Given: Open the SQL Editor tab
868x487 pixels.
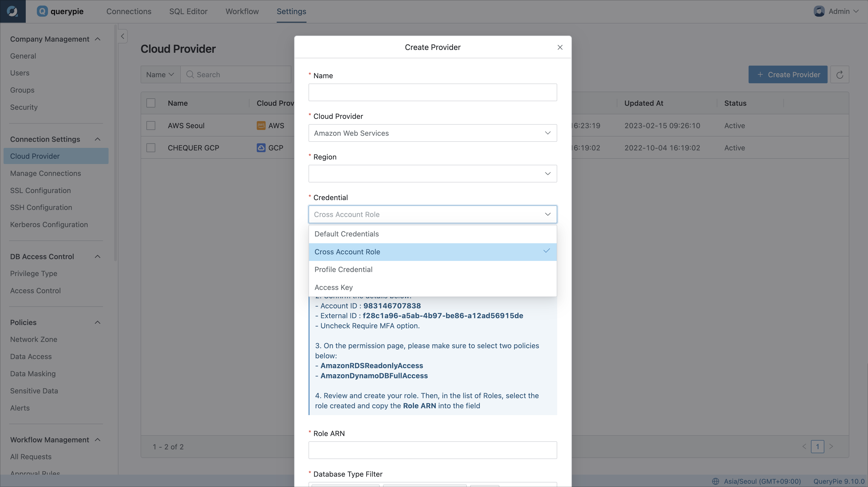Looking at the screenshot, I should tap(188, 11).
